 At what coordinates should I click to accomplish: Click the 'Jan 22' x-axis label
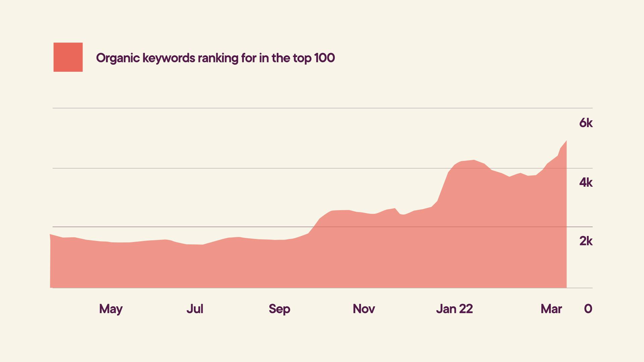click(x=454, y=309)
